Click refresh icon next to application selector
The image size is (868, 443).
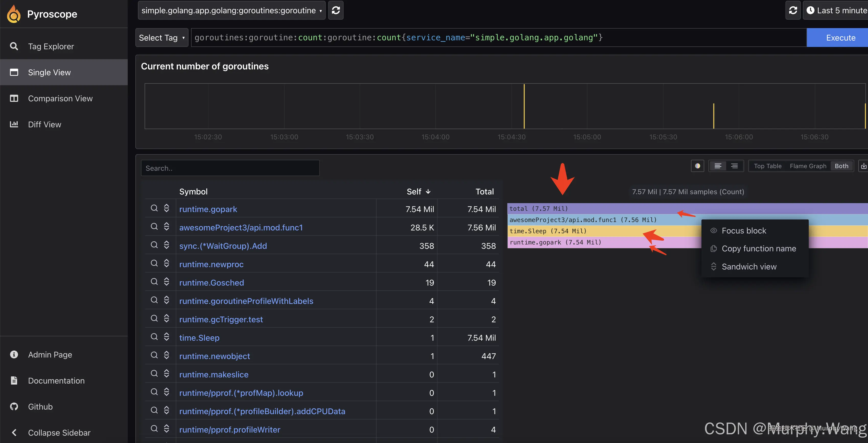click(336, 10)
